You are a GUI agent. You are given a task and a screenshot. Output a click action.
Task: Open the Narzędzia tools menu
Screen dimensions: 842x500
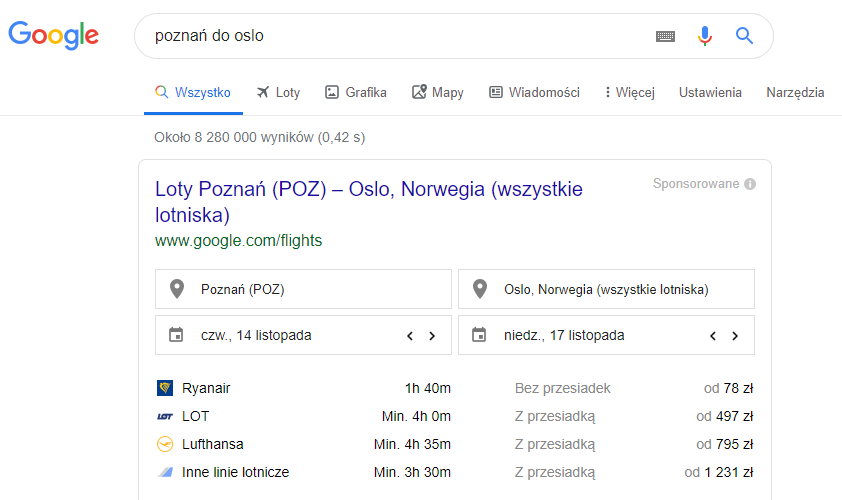click(795, 93)
